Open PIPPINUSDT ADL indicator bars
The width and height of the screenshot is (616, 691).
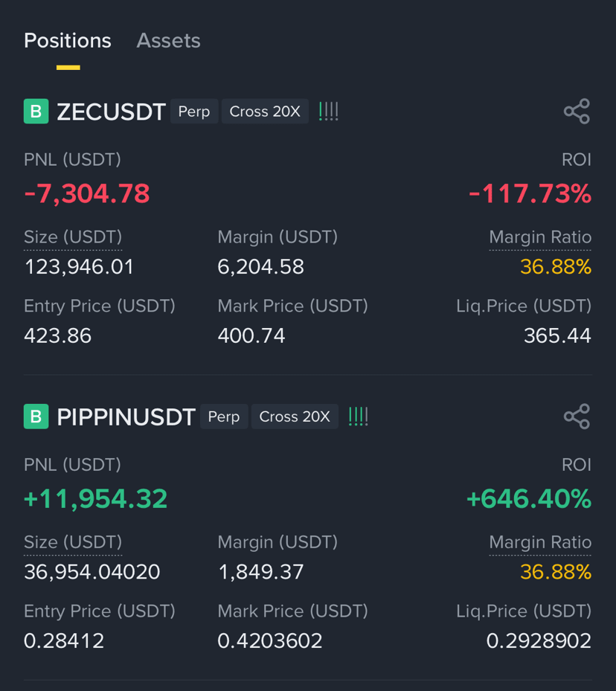[x=359, y=417]
